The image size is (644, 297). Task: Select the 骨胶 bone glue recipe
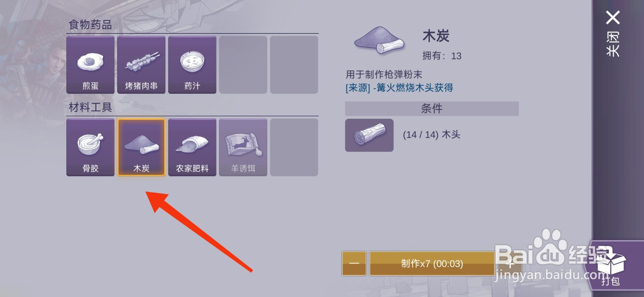pos(91,147)
